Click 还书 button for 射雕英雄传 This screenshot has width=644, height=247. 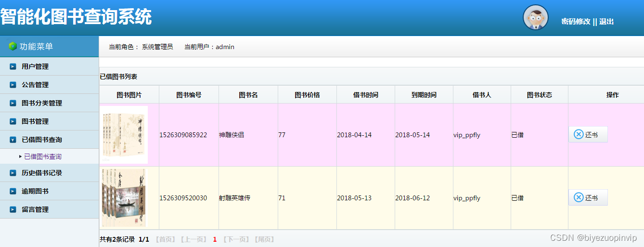(588, 197)
